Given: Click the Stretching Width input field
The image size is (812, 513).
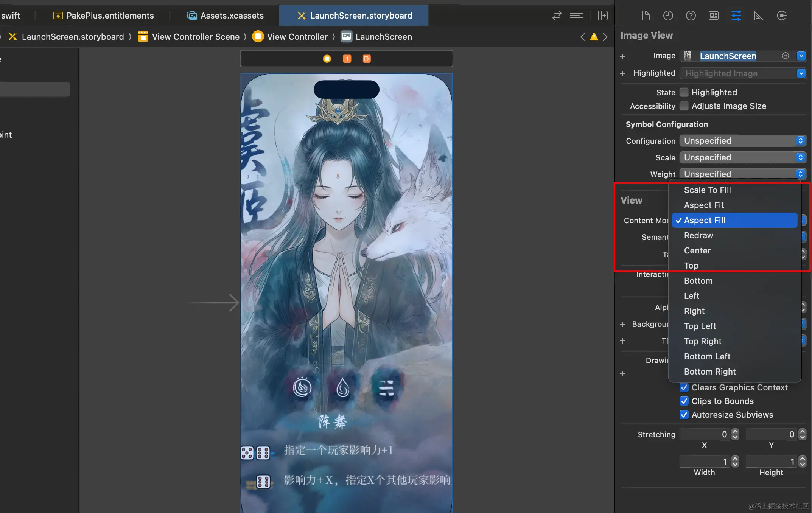Looking at the screenshot, I should point(704,462).
